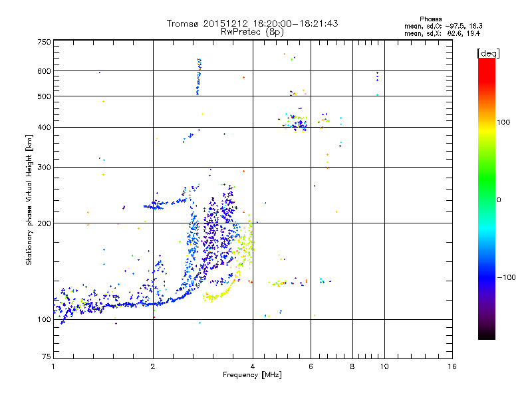Screen dimensions: 532x399
Task: Click the y-axis tick label '300'
Action: pos(44,168)
